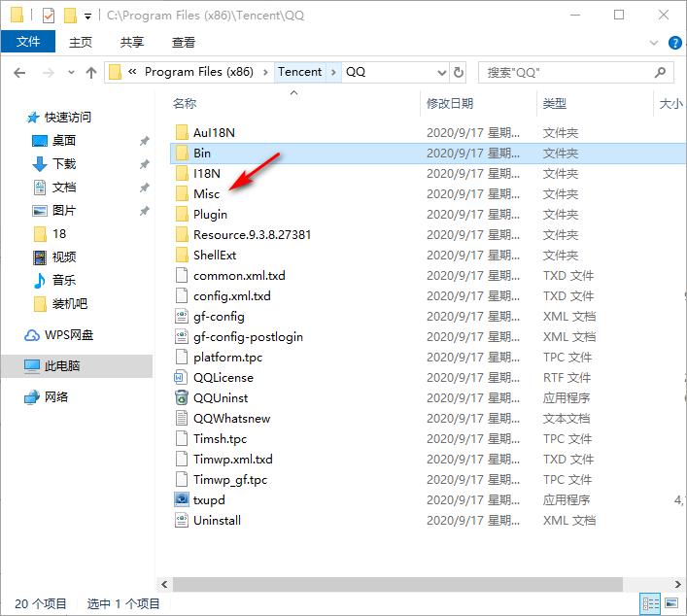
Task: Go back with the left arrow
Action: click(x=19, y=72)
